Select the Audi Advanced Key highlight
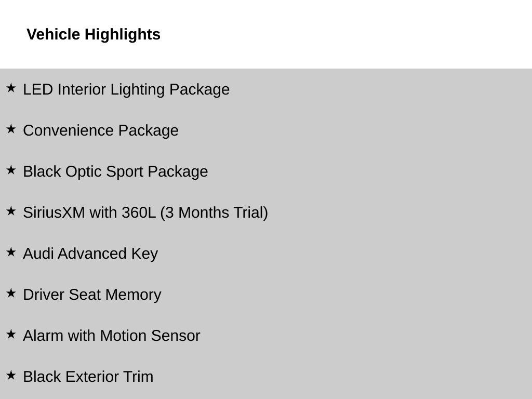The height and width of the screenshot is (399, 532). coord(90,254)
